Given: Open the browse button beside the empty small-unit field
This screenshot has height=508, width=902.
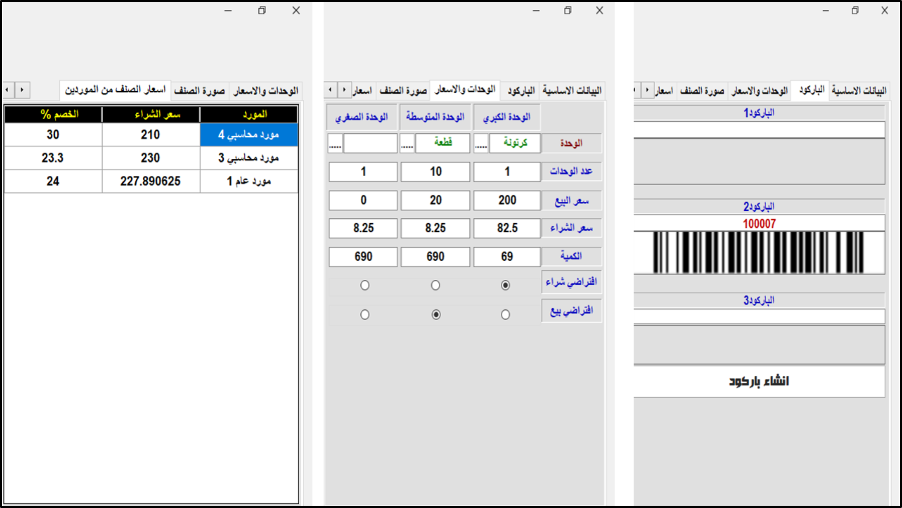Looking at the screenshot, I should tap(334, 143).
